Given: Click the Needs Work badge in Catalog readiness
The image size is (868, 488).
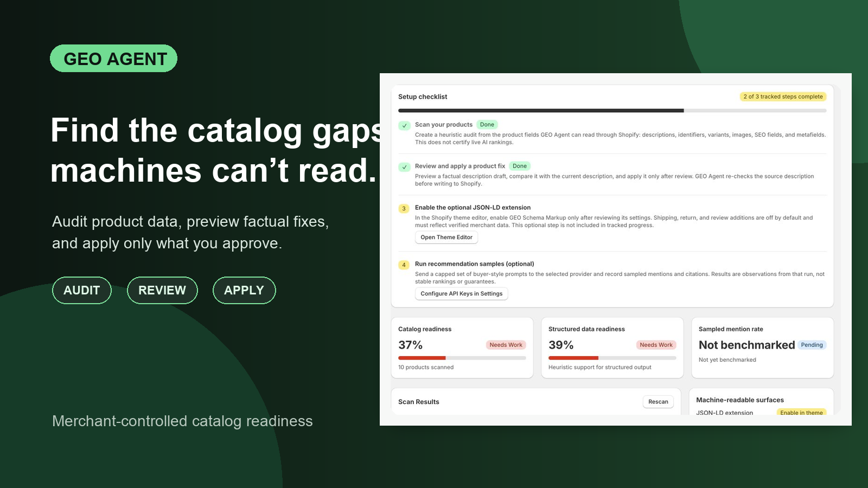Looking at the screenshot, I should click(x=506, y=345).
